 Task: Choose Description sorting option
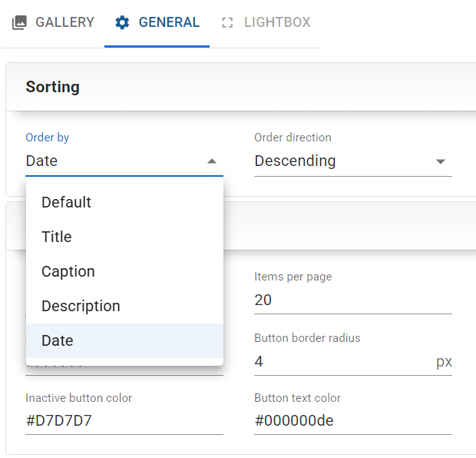tap(81, 306)
